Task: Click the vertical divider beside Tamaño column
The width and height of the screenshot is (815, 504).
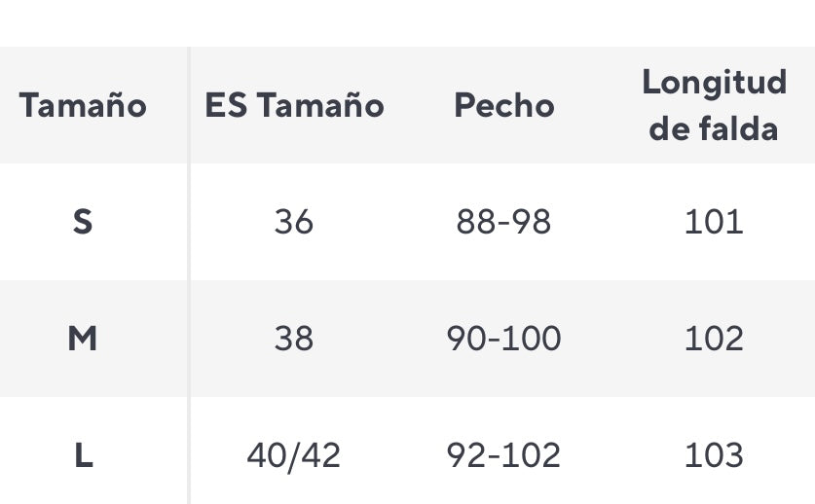Action: point(189,275)
